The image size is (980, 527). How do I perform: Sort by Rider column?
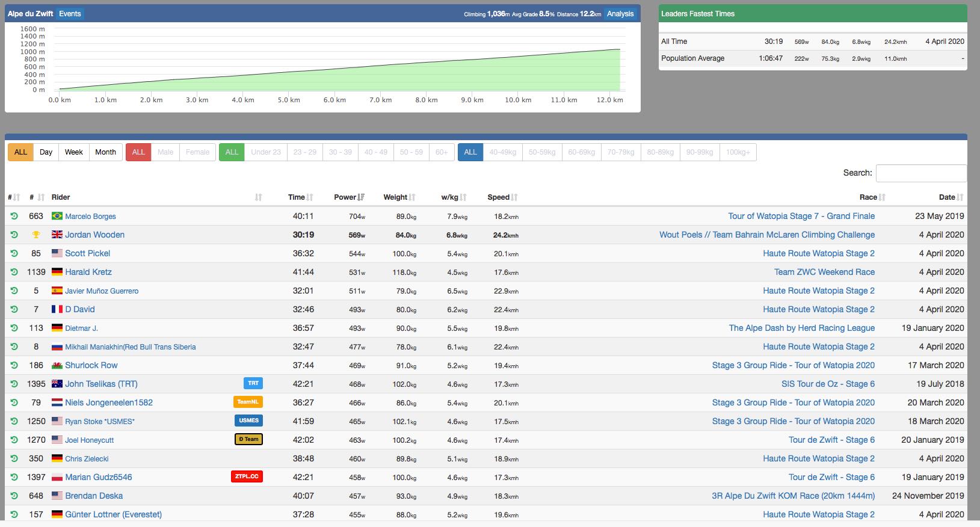coord(156,197)
